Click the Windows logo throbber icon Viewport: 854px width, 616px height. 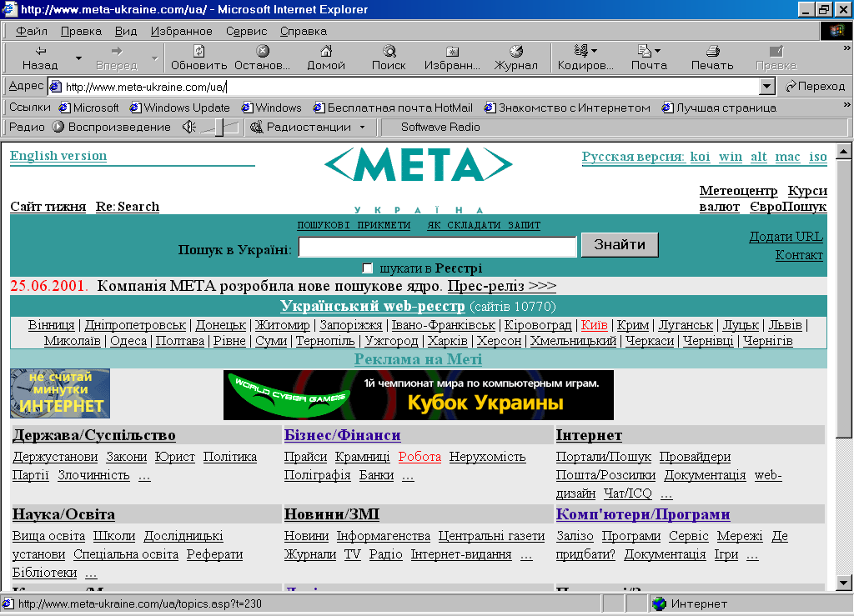[836, 31]
